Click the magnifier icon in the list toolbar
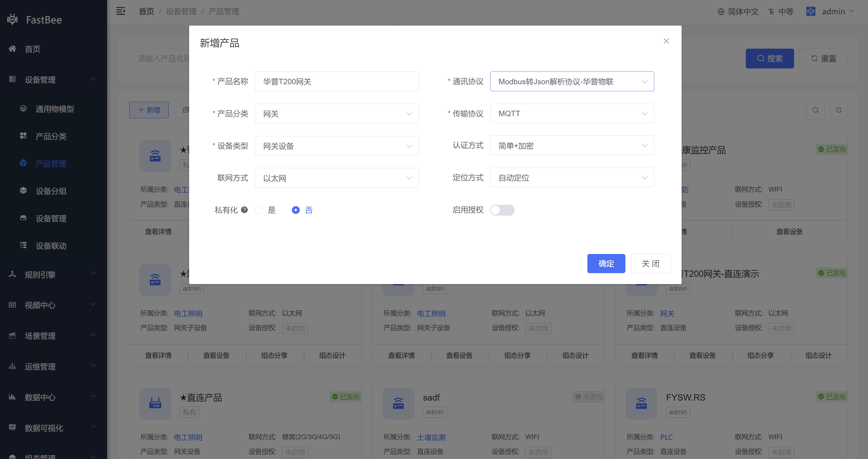Screen dimensions: 868x459 [x=815, y=110]
